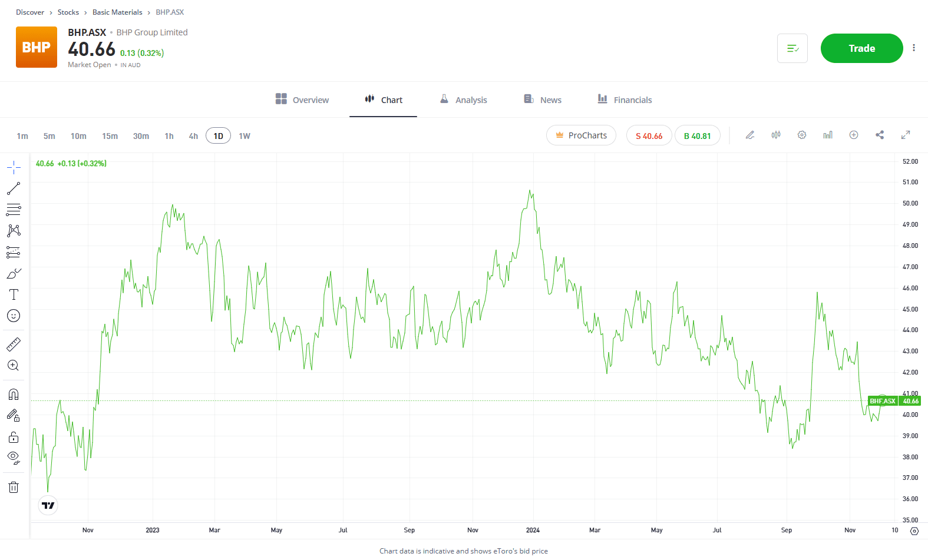This screenshot has height=560, width=928.
Task: Change to the 1W timeframe
Action: coord(245,136)
